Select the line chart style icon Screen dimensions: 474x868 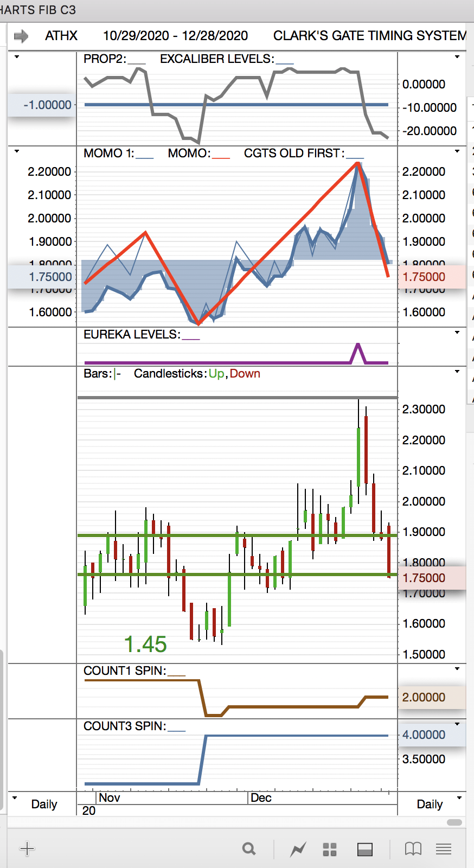point(298,849)
